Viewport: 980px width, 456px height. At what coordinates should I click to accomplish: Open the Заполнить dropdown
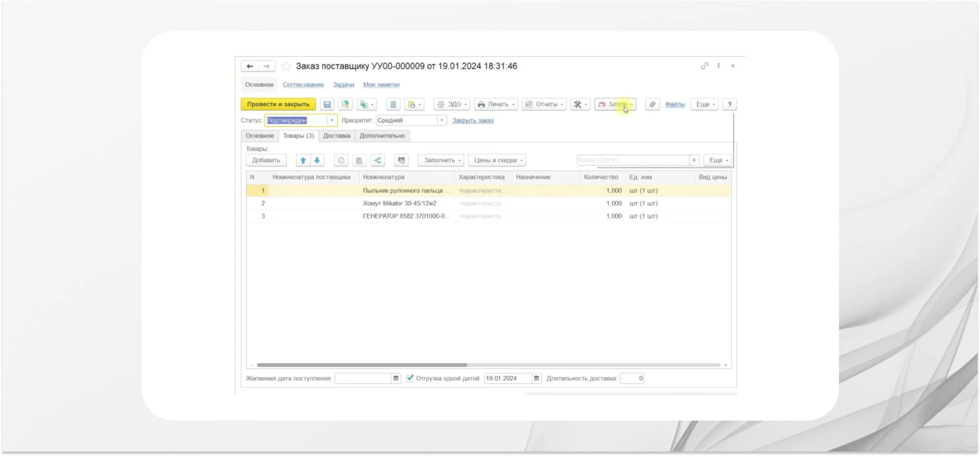441,161
